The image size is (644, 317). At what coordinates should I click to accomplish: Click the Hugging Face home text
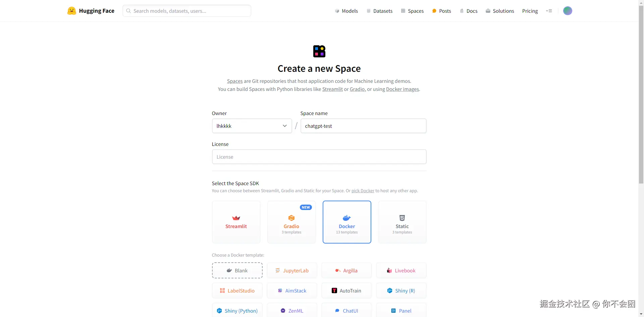97,11
